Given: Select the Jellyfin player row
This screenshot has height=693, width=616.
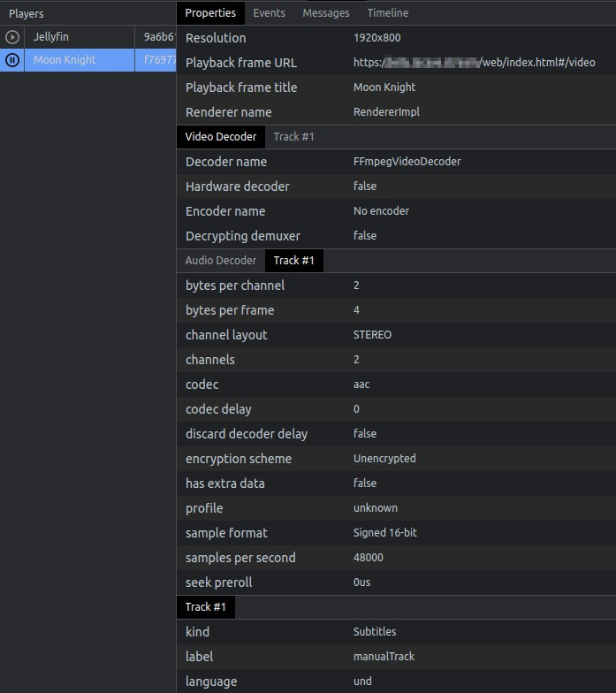Looking at the screenshot, I should tap(88, 37).
